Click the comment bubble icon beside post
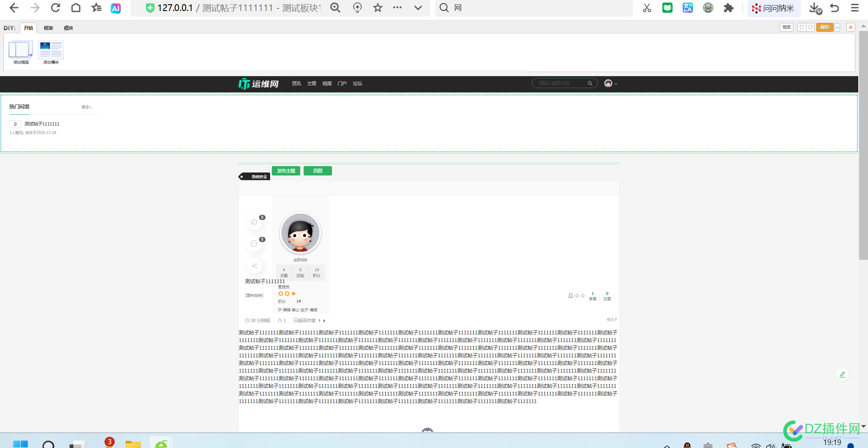 pyautogui.click(x=254, y=244)
